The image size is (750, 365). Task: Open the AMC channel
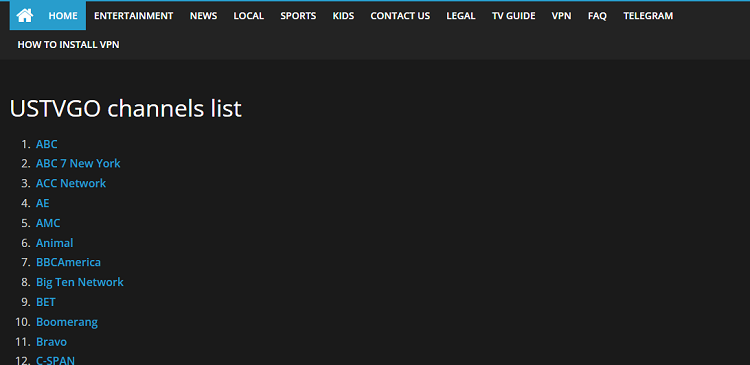coord(48,223)
